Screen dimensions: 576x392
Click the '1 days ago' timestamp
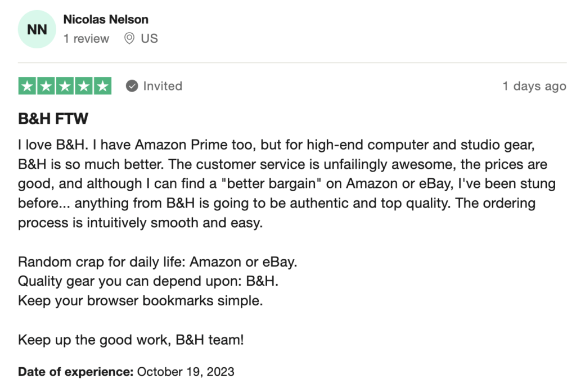click(534, 87)
